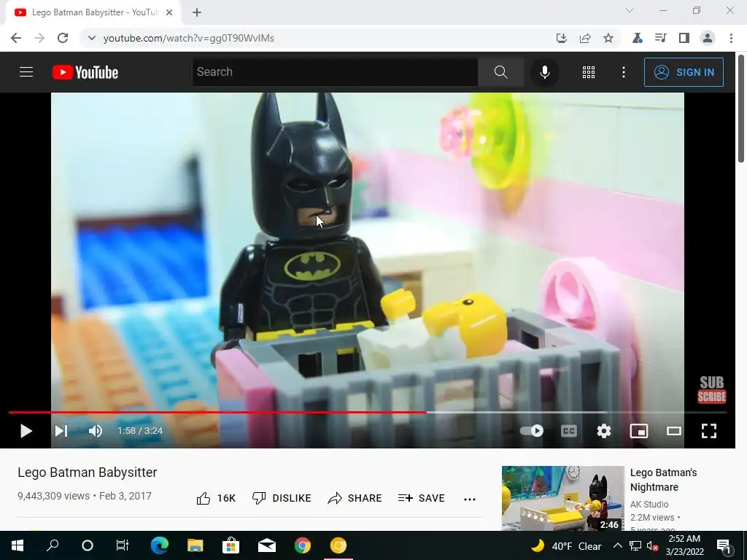Reload the current page
The image size is (747, 560).
[x=63, y=38]
